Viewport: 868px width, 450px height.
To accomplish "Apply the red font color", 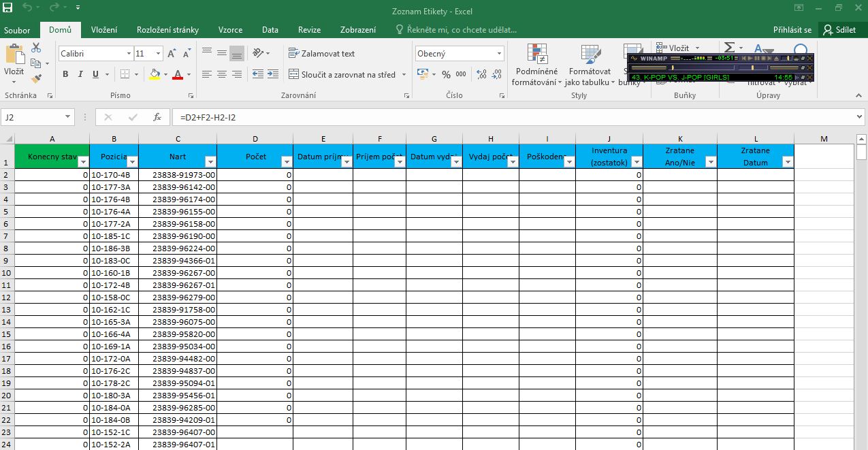I will coord(178,74).
